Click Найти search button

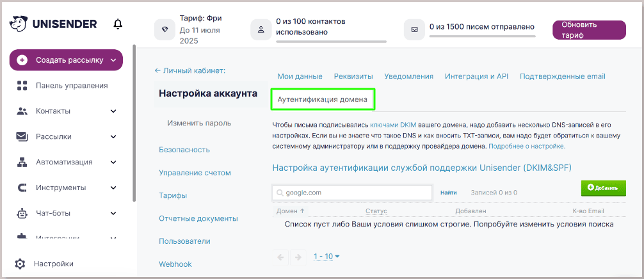449,193
